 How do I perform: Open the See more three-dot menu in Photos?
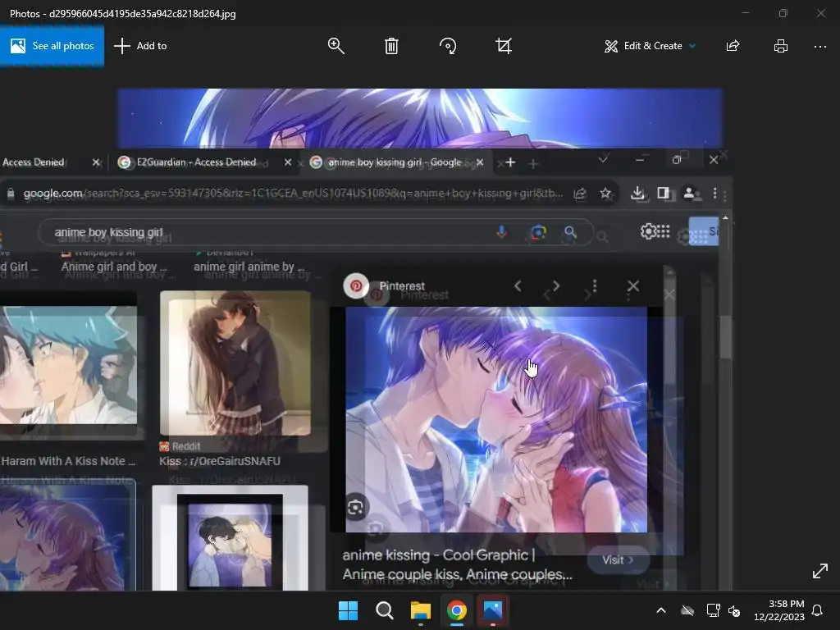(x=820, y=47)
